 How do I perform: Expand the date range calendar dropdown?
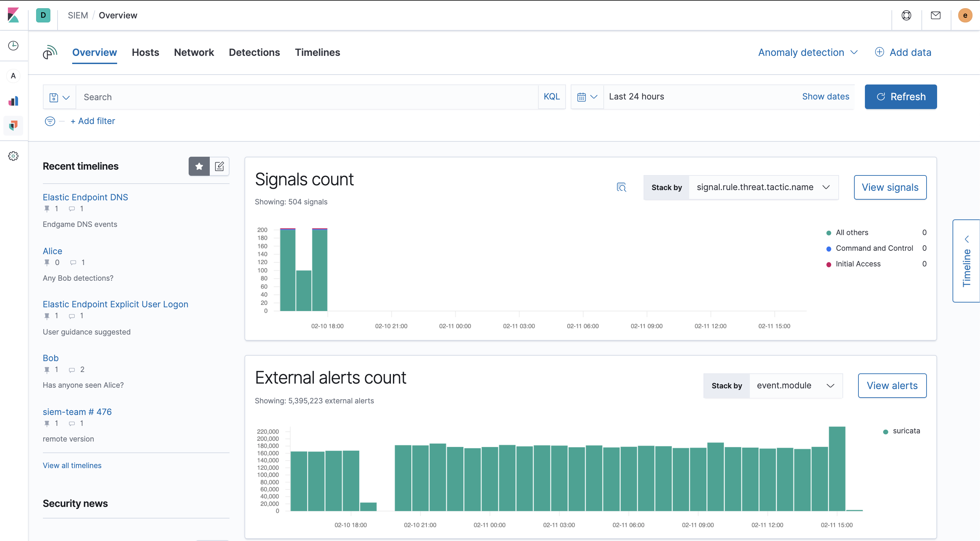point(586,97)
